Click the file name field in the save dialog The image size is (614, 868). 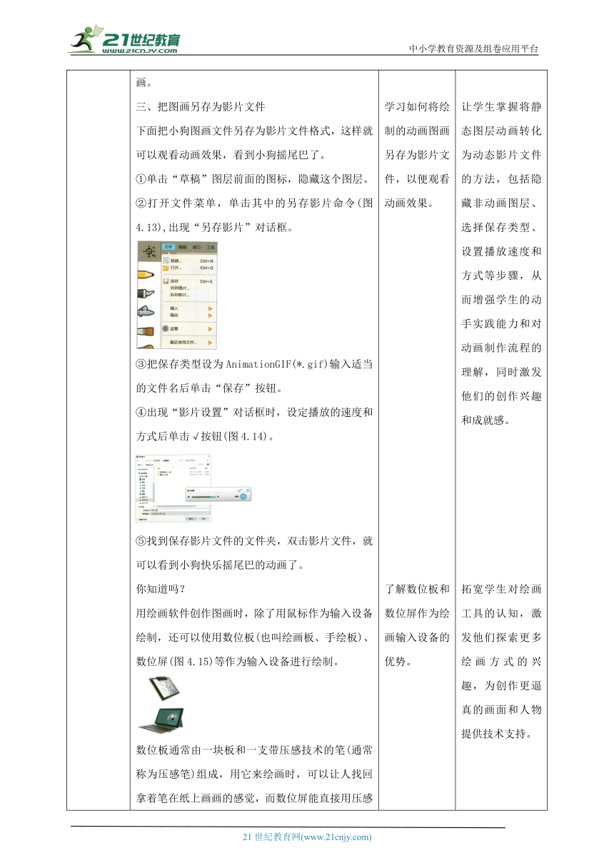[x=181, y=509]
